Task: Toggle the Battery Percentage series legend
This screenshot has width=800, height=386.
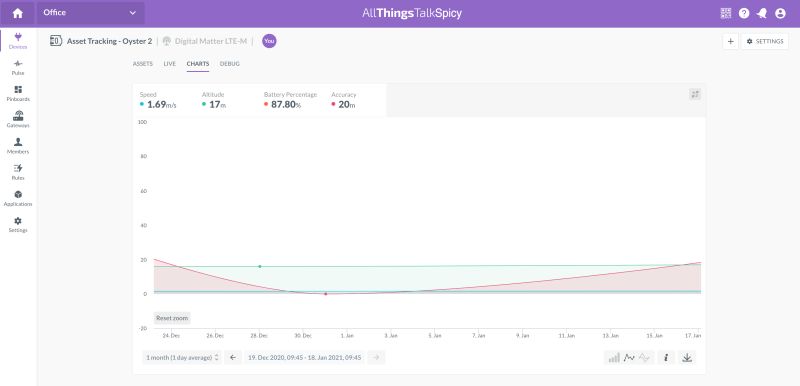Action: coord(290,100)
